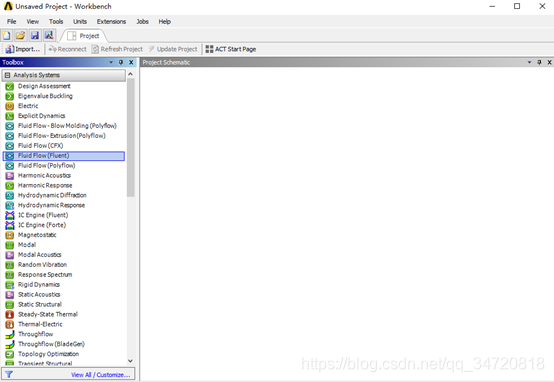Image resolution: width=554 pixels, height=382 pixels.
Task: Pin the Toolbox panel
Action: (x=121, y=62)
